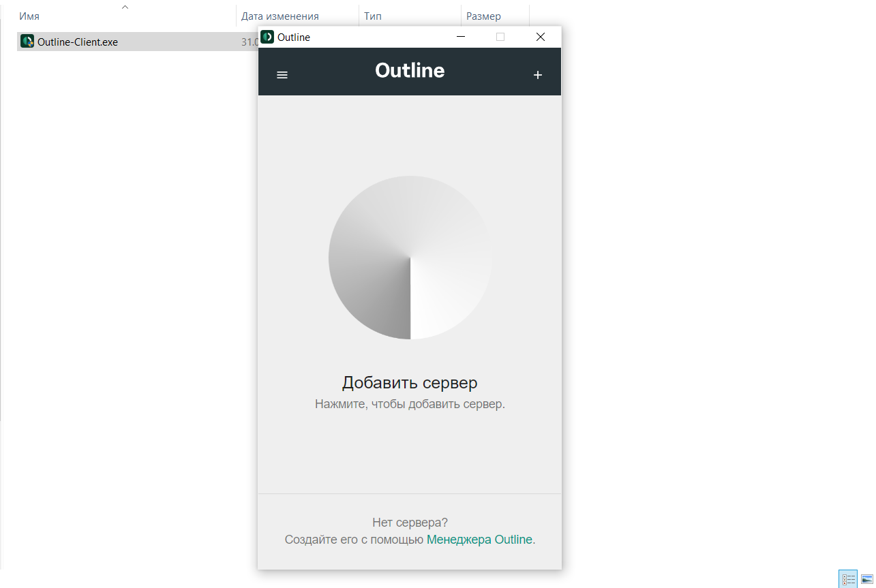Click the Outline logo in title bar
876x588 pixels.
tap(267, 37)
